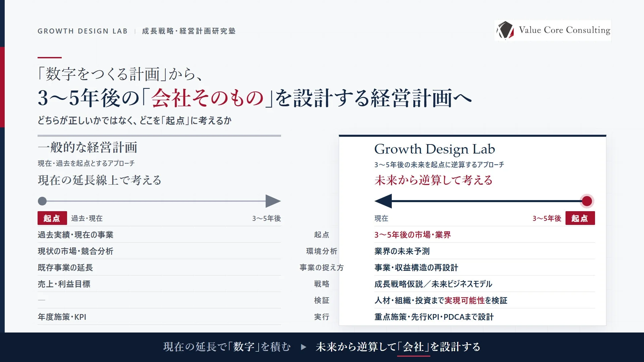The height and width of the screenshot is (362, 644).
Task: Click the 事業・収益構造の再設計 row
Action: pyautogui.click(x=485, y=267)
